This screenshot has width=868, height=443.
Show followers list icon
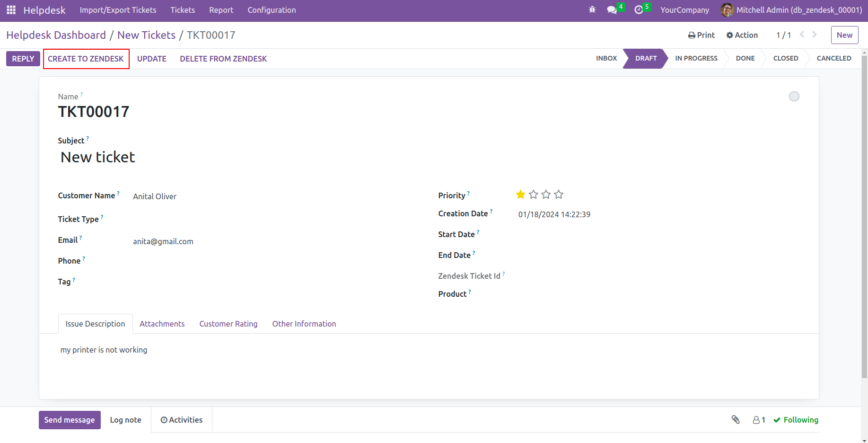pyautogui.click(x=759, y=420)
